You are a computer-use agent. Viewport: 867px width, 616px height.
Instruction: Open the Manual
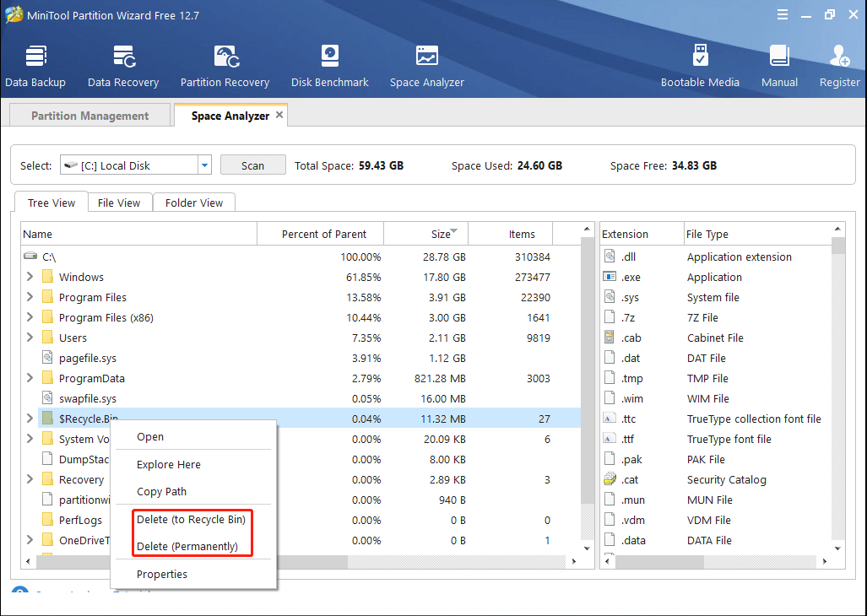779,67
